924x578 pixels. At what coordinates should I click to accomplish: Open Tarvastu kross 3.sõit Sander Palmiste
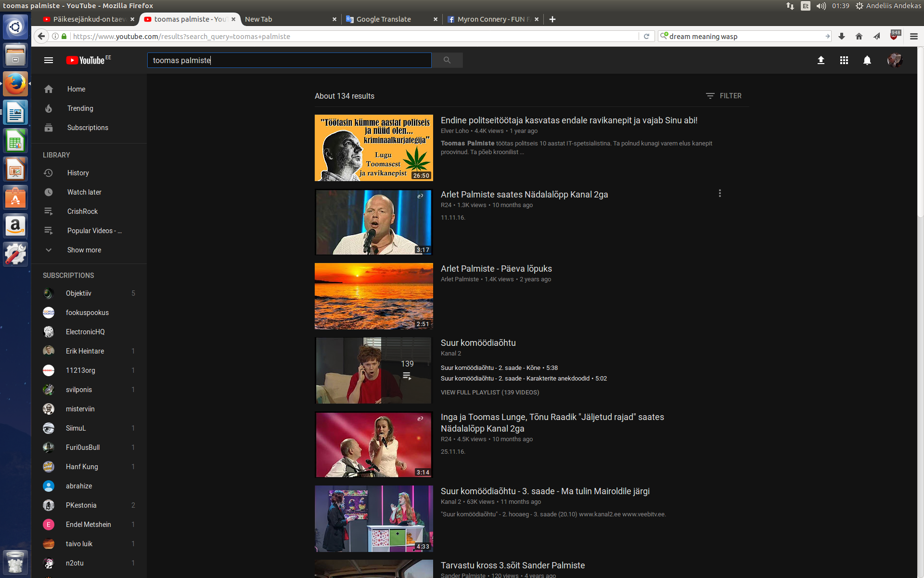coord(513,565)
